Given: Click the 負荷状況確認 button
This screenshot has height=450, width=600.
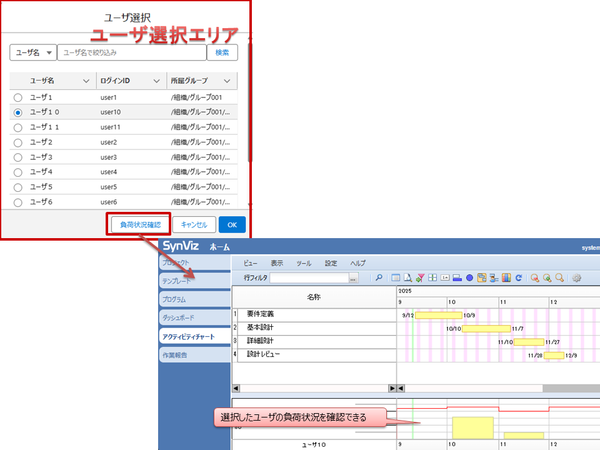Looking at the screenshot, I should 140,225.
